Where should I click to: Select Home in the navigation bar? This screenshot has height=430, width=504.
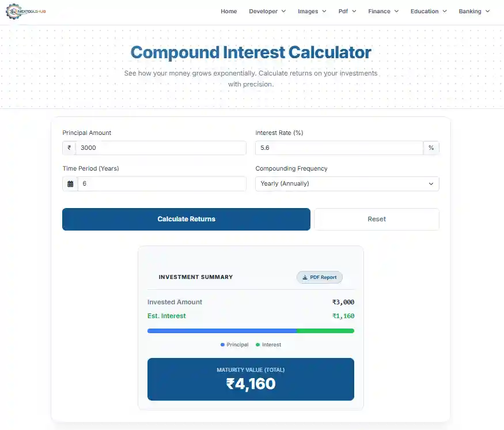[x=229, y=11]
